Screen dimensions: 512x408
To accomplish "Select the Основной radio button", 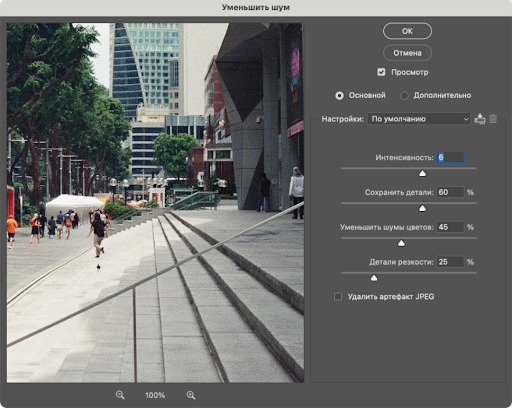I will [339, 96].
